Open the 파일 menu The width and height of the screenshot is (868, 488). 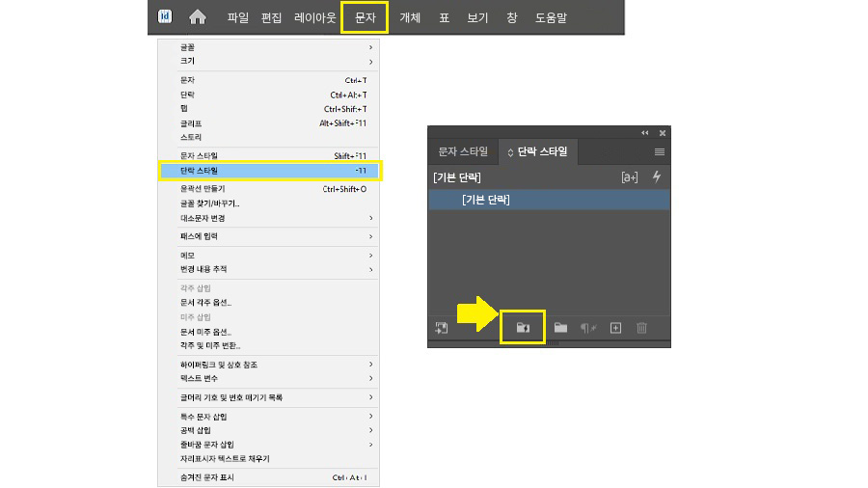(237, 17)
